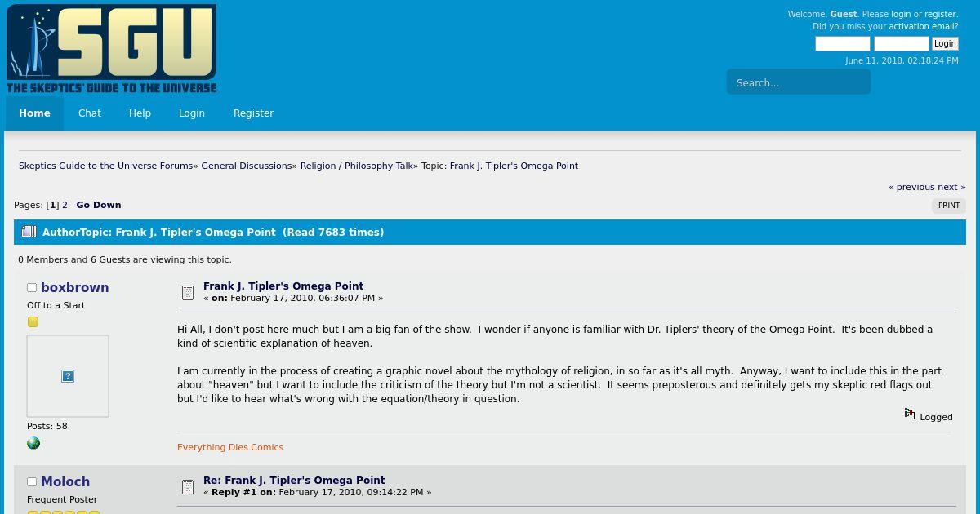Click the Search box
Screen dimensions: 980x514
(x=798, y=82)
